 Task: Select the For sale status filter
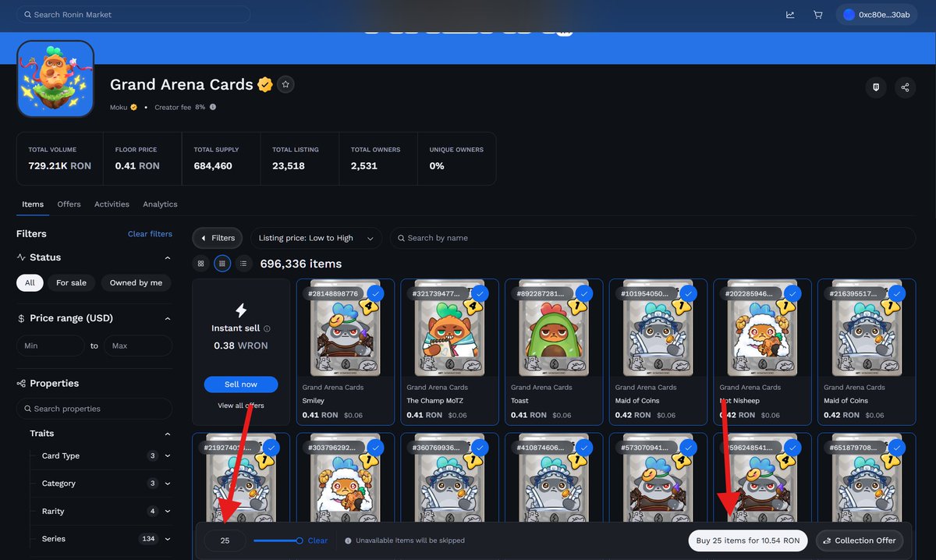pos(71,283)
